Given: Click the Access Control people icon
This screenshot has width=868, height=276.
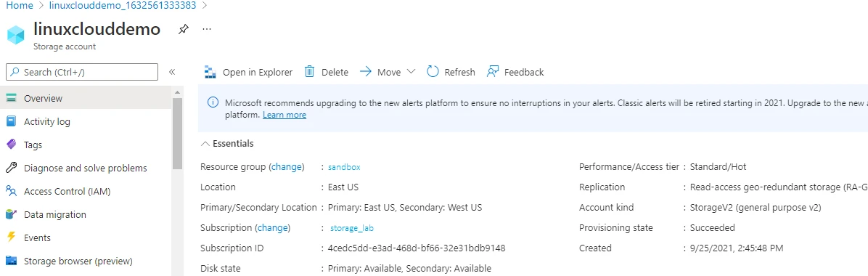Looking at the screenshot, I should (x=11, y=191).
